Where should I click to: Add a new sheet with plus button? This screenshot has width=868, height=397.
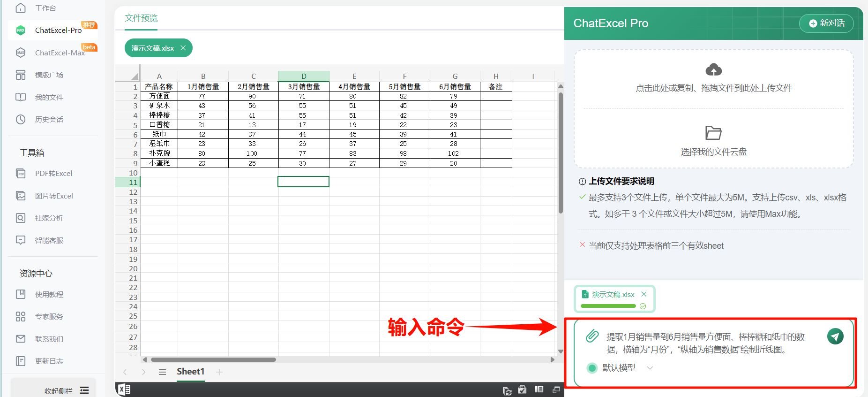219,372
